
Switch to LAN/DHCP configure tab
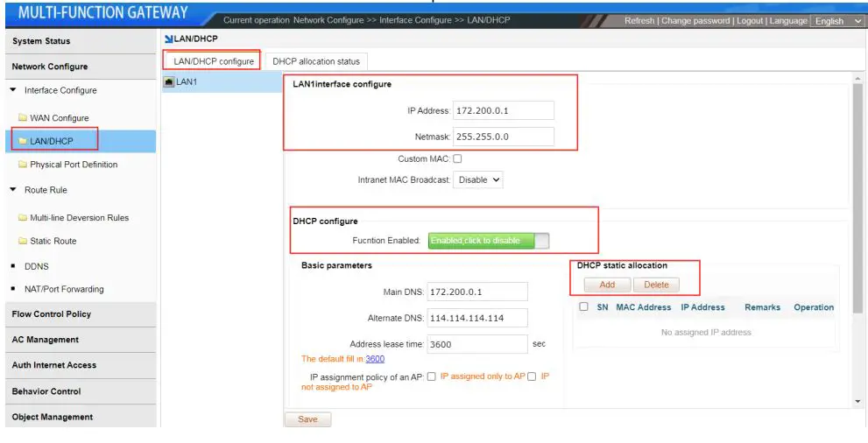(x=213, y=60)
